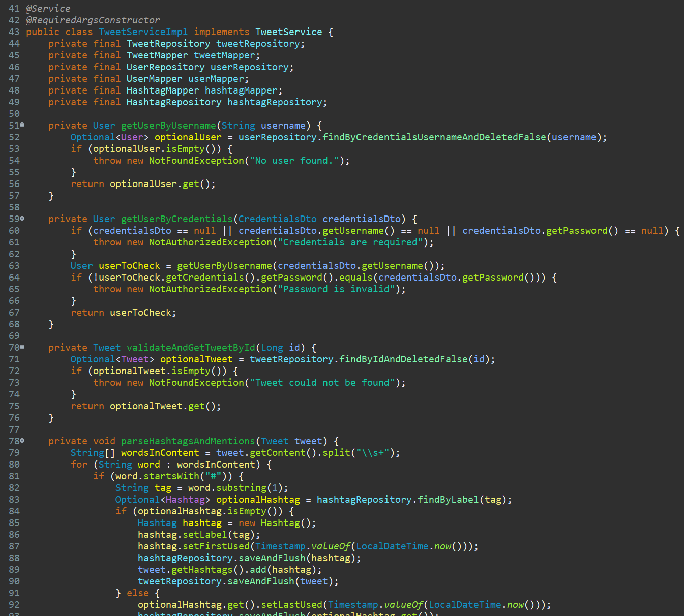Click the NotFoundException on line 54

pyautogui.click(x=196, y=160)
